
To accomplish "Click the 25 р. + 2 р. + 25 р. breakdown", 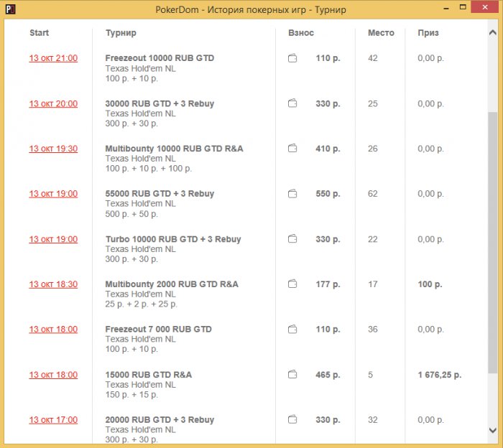I will [x=141, y=304].
